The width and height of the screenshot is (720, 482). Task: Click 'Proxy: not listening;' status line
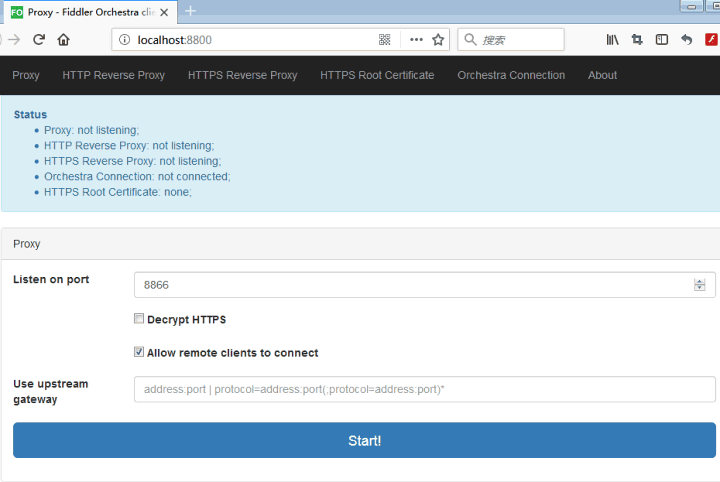point(91,130)
